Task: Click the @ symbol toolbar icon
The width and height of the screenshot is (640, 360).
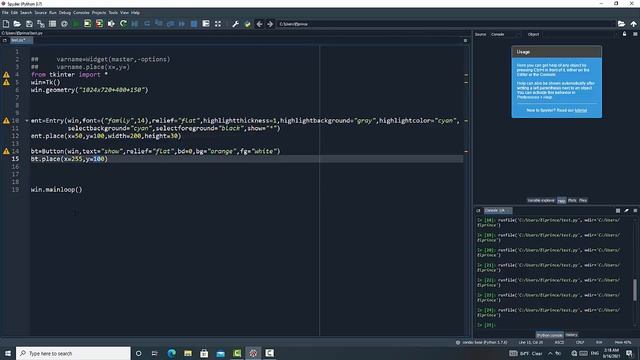Action: click(64, 24)
